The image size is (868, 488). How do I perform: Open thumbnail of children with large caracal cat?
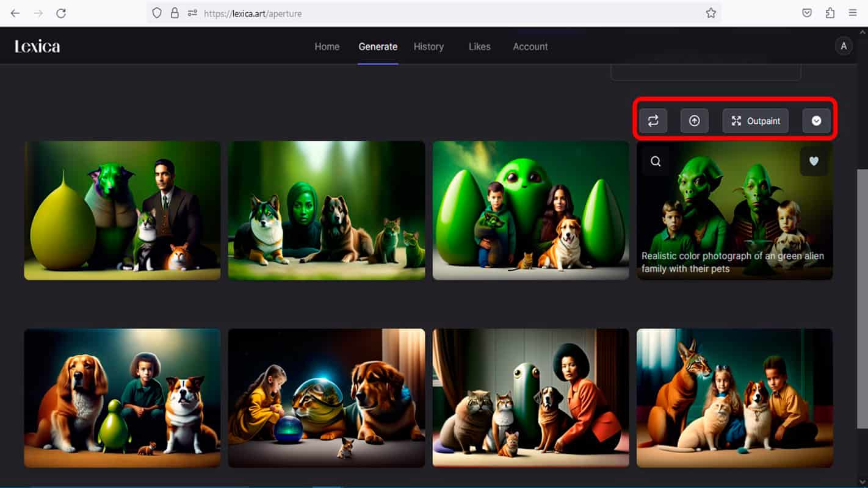[x=735, y=398]
